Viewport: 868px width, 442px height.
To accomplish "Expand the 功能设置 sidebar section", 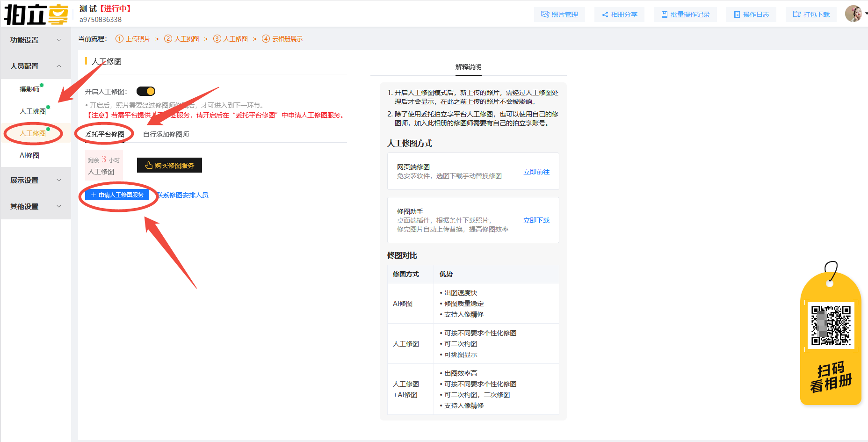I will click(x=36, y=40).
